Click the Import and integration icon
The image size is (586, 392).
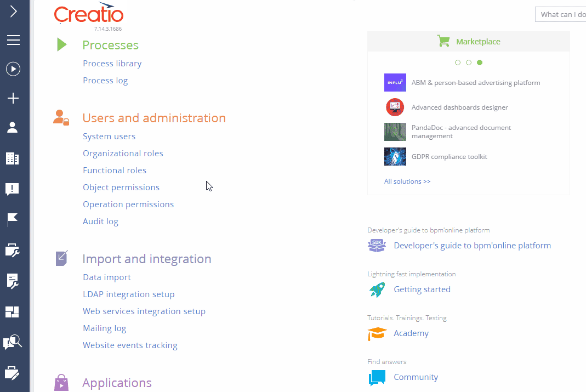(61, 258)
